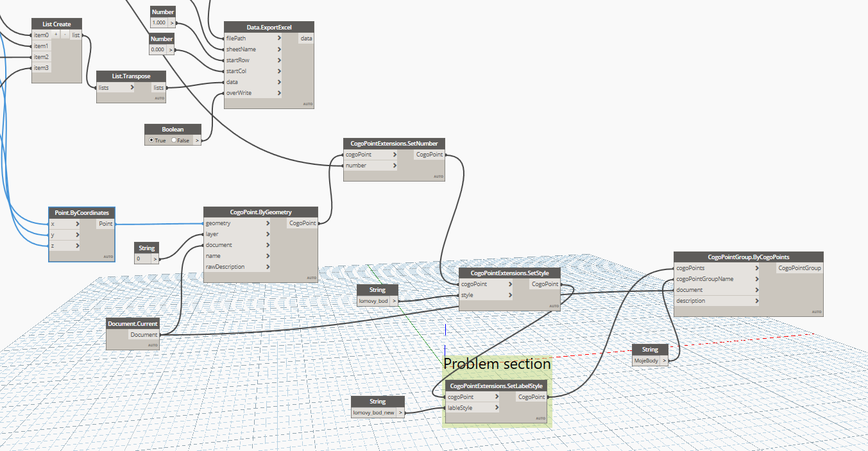This screenshot has width=868, height=451.
Task: Select the CogoPointExtensions.SetNumber node header
Action: tap(394, 144)
